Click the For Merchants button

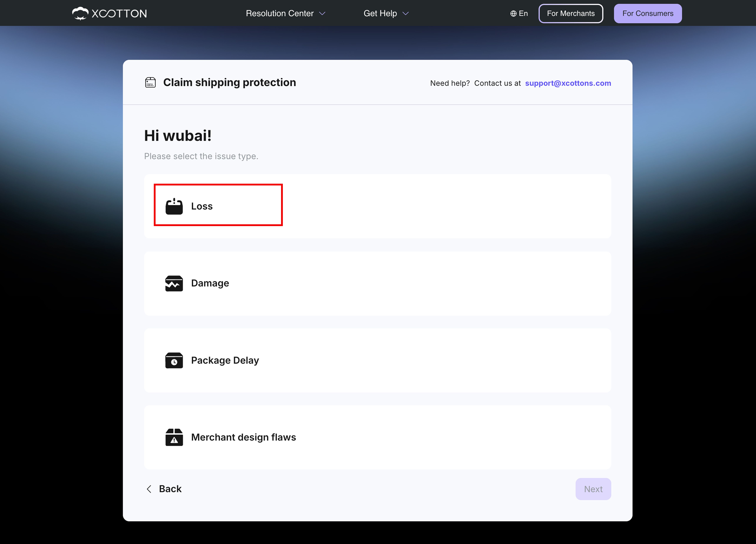tap(571, 13)
